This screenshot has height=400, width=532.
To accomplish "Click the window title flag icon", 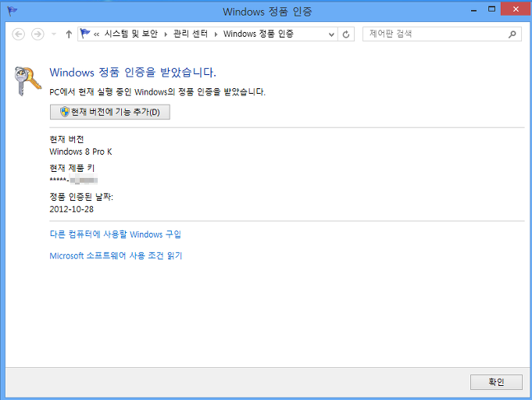I will point(12,11).
